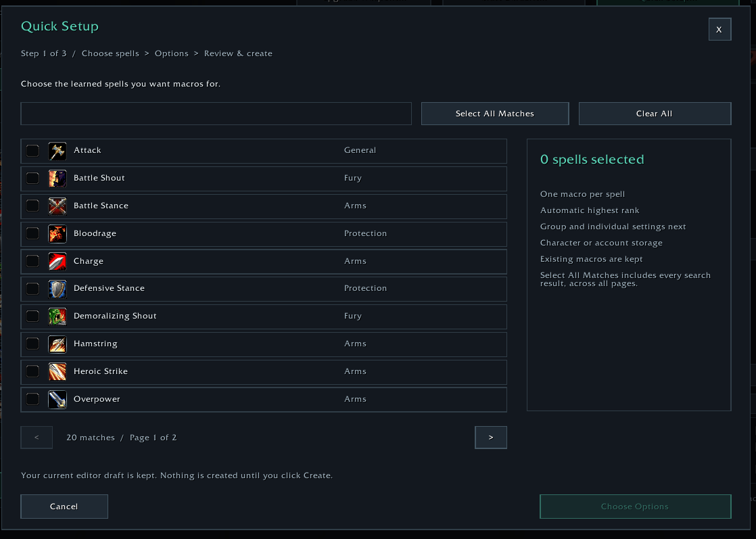Click 'Group and individual settings next' text
This screenshot has width=756, height=539.
(x=613, y=227)
